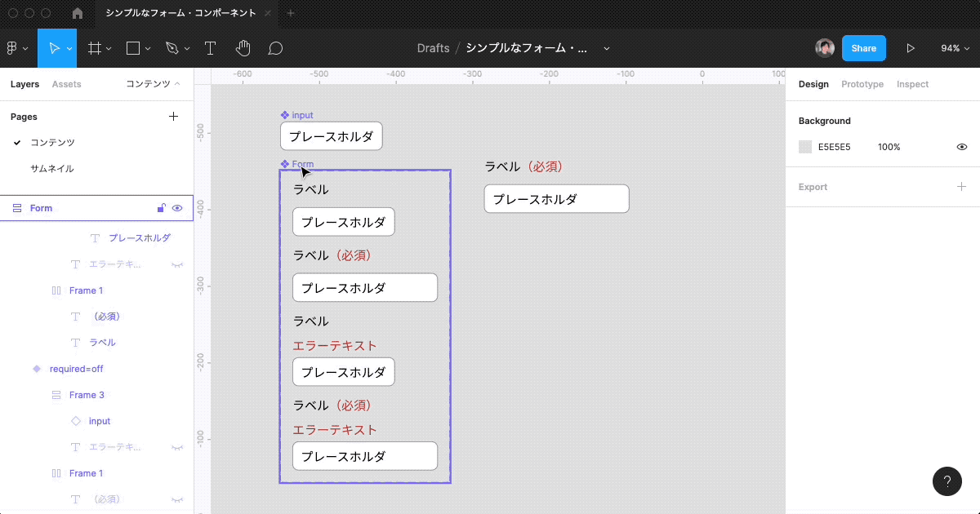Image resolution: width=980 pixels, height=514 pixels.
Task: Click the Background color swatch
Action: 805,147
